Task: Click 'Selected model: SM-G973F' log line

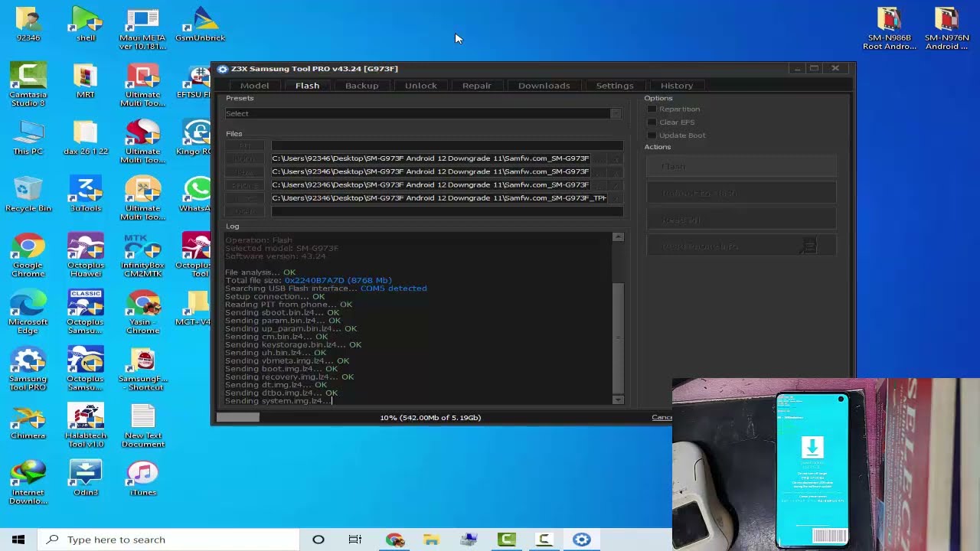Action: [x=282, y=248]
